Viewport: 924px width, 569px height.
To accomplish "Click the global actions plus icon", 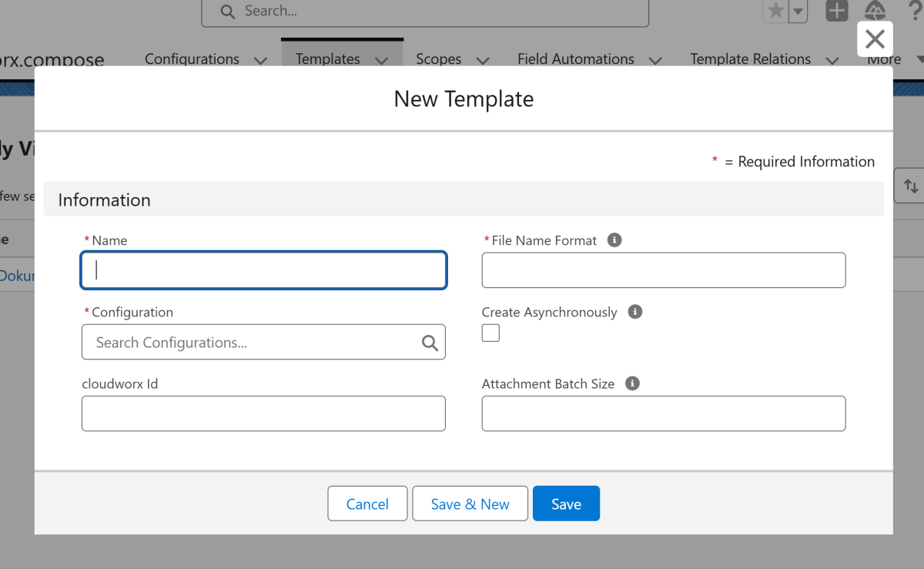I will tap(837, 11).
